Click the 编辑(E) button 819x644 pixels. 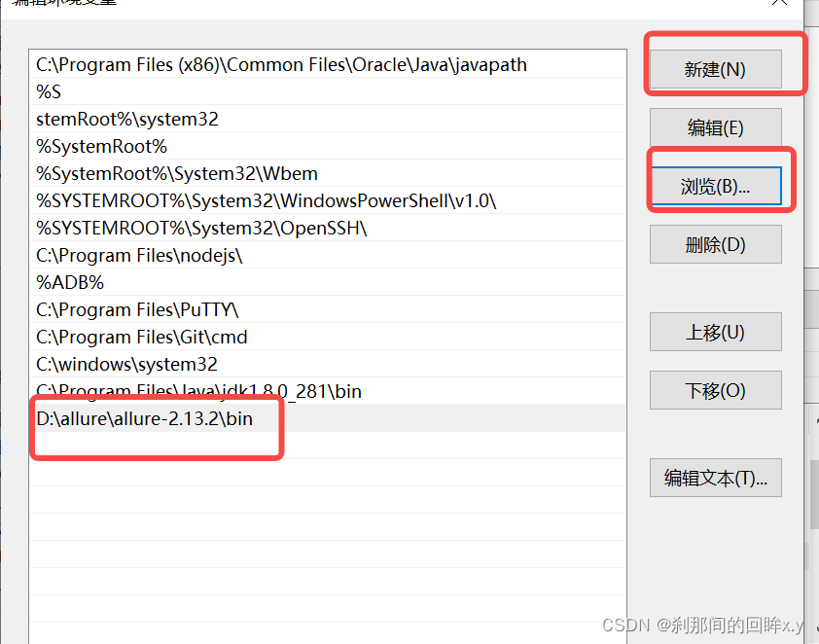tap(716, 127)
